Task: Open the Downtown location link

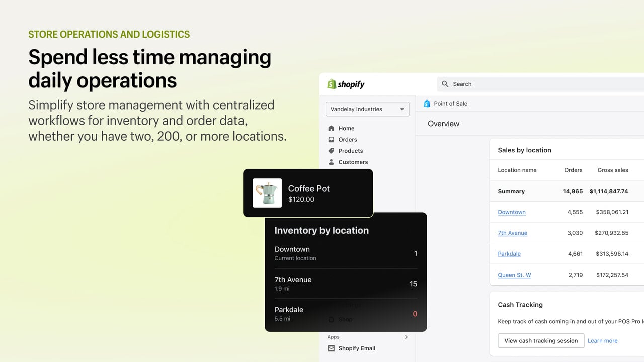Action: (512, 212)
